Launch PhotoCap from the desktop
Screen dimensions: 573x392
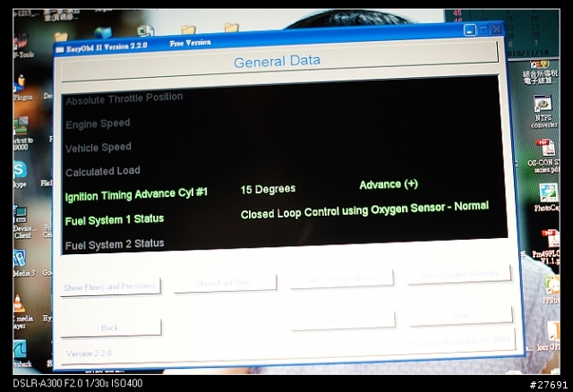click(x=547, y=198)
